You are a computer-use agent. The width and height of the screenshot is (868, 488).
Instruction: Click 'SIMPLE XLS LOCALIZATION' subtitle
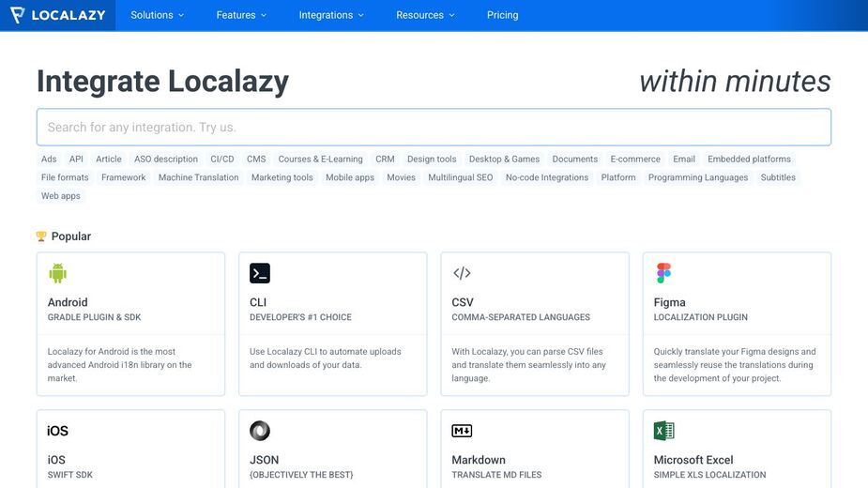pyautogui.click(x=710, y=475)
